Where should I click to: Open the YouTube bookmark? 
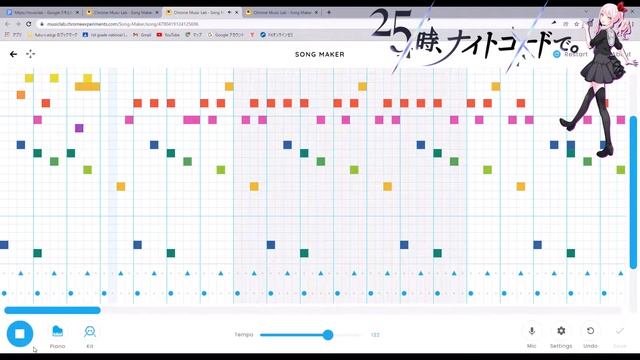pos(168,35)
